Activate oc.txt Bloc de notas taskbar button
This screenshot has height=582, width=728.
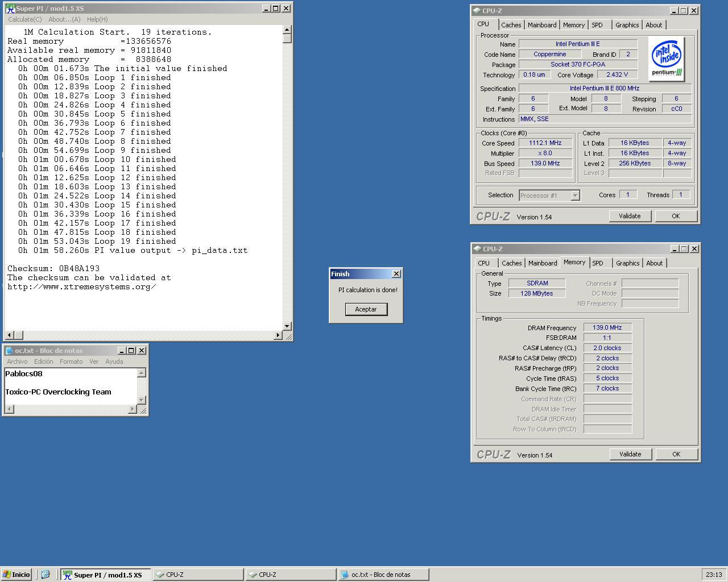(x=383, y=575)
